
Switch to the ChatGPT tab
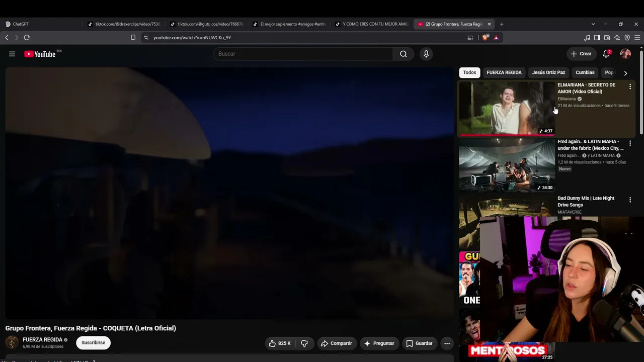(x=42, y=24)
